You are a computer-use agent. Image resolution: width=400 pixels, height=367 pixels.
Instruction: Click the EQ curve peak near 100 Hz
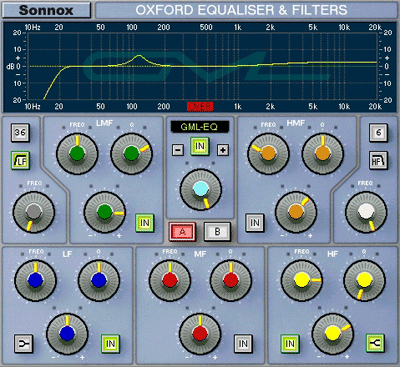coord(139,56)
